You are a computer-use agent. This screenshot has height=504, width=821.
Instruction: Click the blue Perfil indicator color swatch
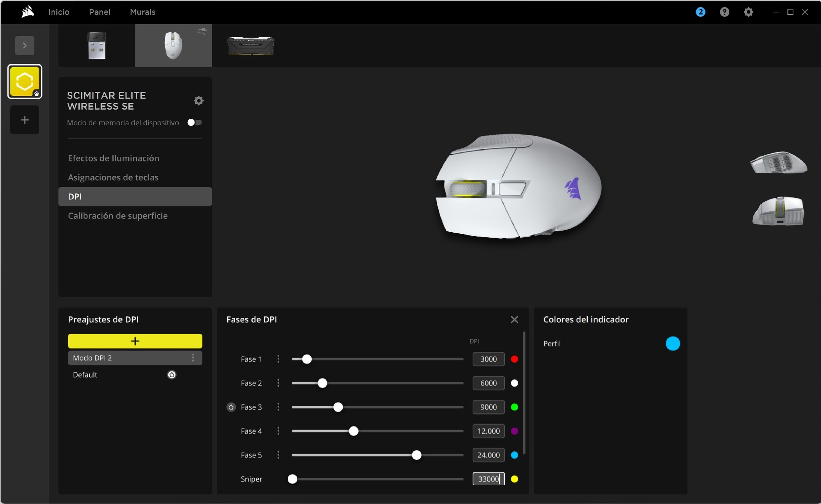tap(673, 343)
